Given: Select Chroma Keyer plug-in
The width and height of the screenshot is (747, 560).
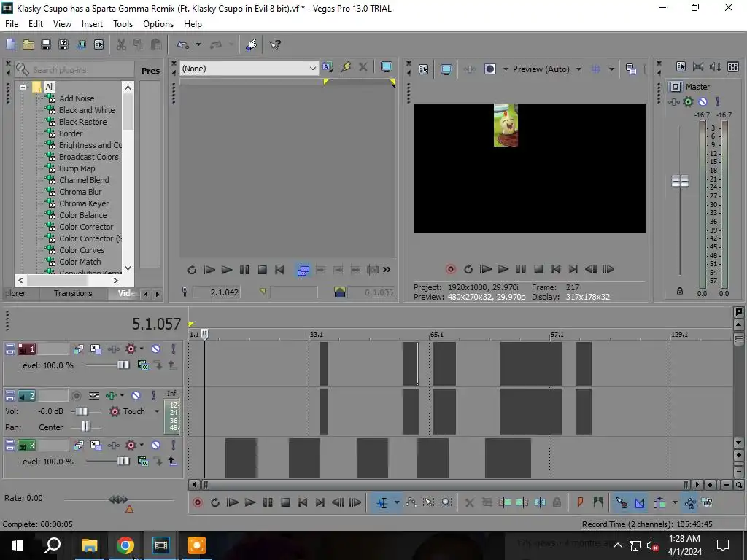Looking at the screenshot, I should 84,203.
